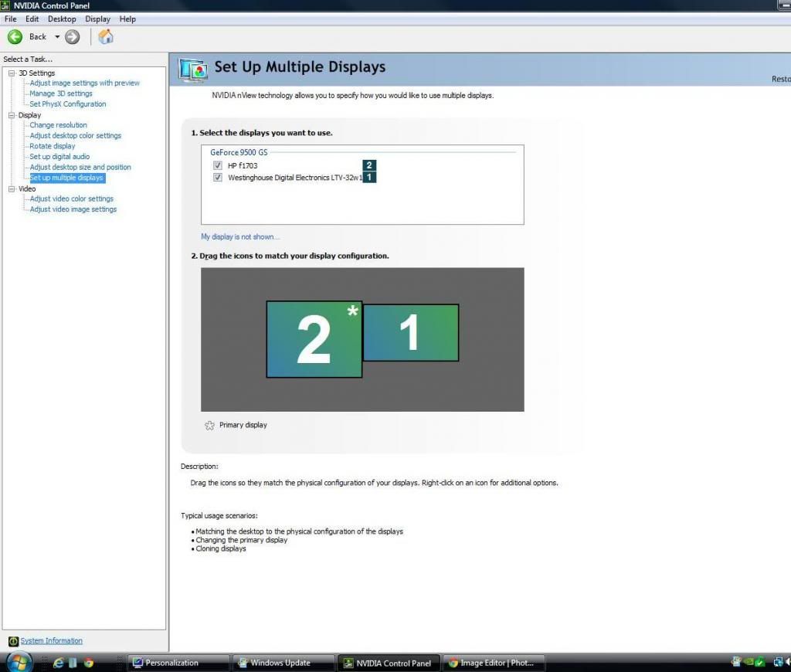This screenshot has height=672, width=791.
Task: Select Rotate display task
Action: tap(52, 146)
